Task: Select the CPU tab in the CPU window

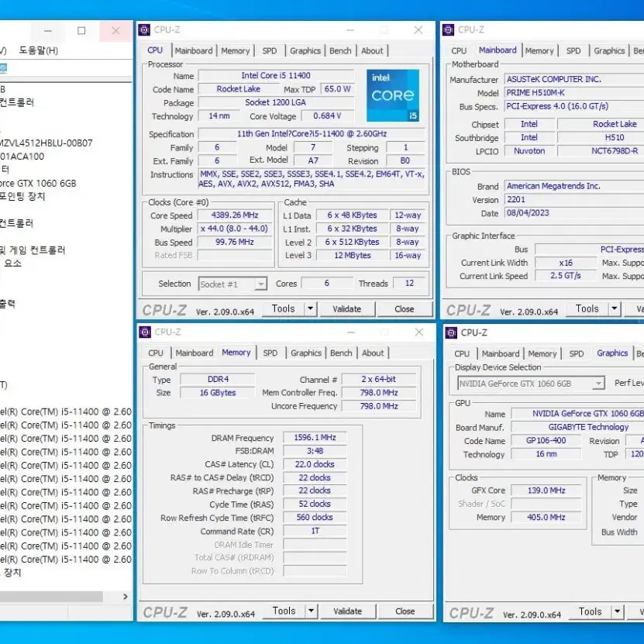Action: (x=155, y=50)
